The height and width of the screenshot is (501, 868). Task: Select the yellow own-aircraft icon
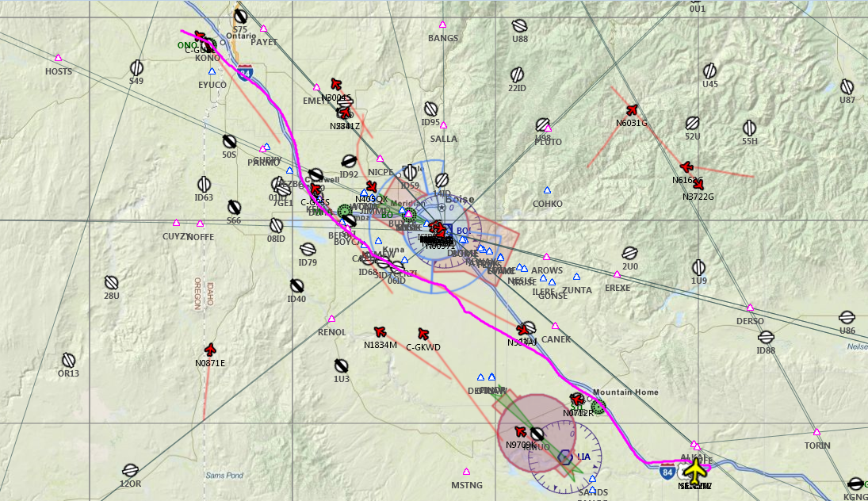pyautogui.click(x=696, y=471)
